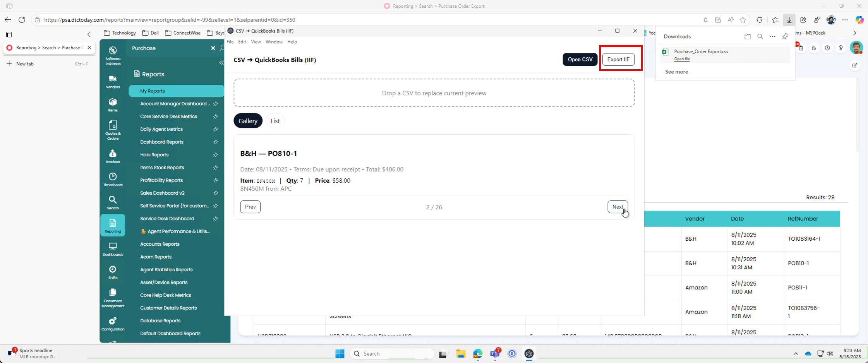The height and width of the screenshot is (363, 868).
Task: Click the Export IIF button
Action: coord(618,59)
